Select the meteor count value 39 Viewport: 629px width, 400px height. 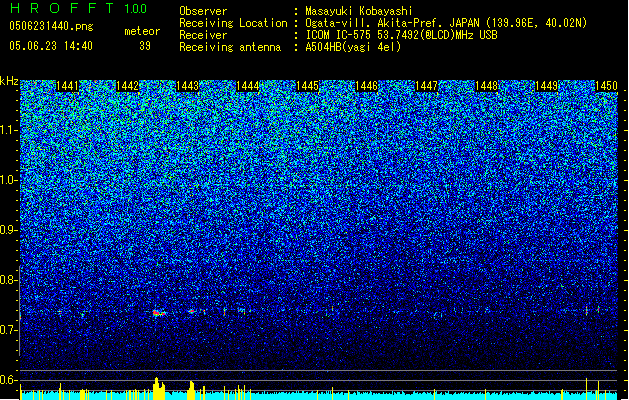145,46
